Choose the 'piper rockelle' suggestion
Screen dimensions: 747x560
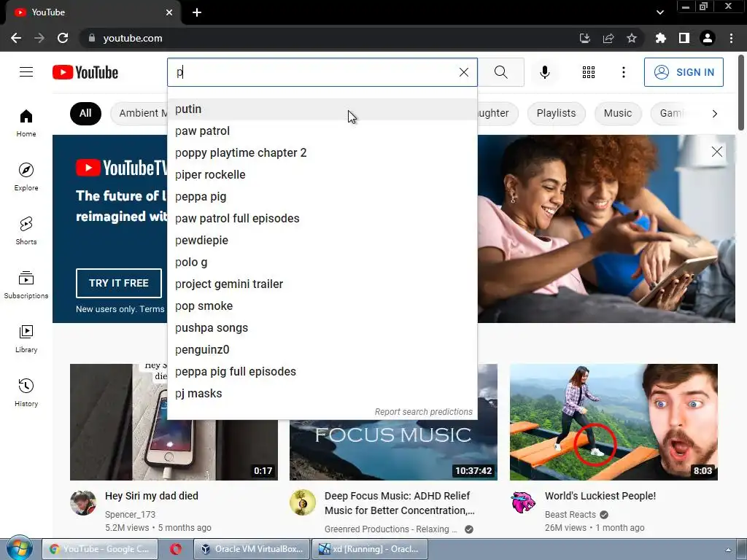coord(322,175)
